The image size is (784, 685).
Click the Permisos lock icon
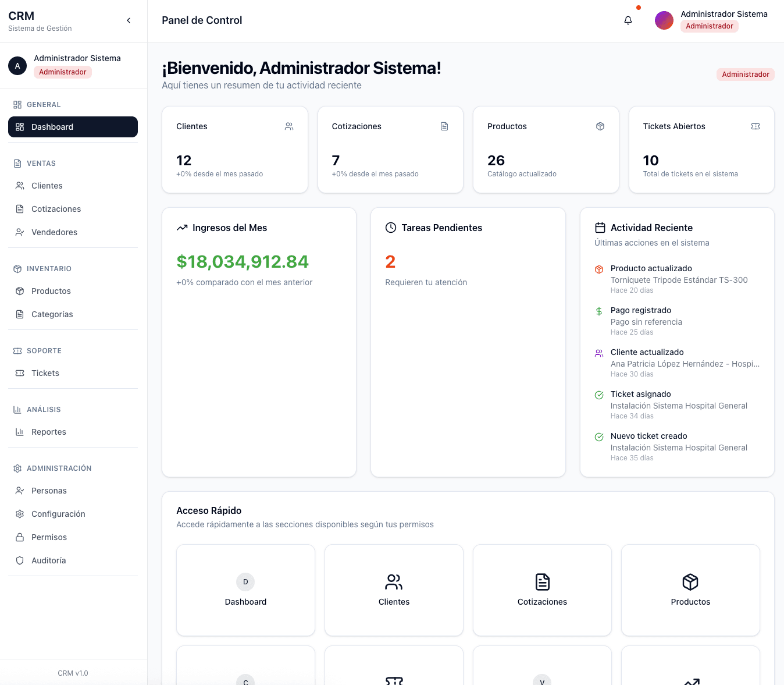coord(20,537)
